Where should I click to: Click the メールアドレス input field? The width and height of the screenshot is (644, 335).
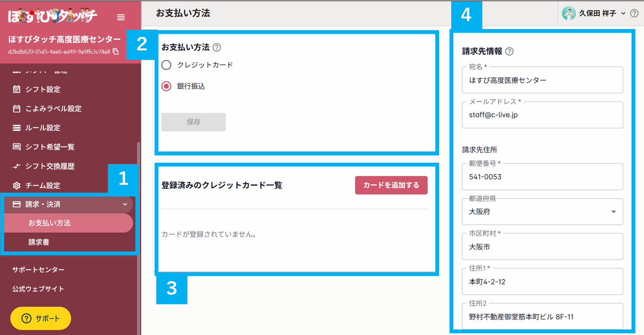tap(542, 114)
